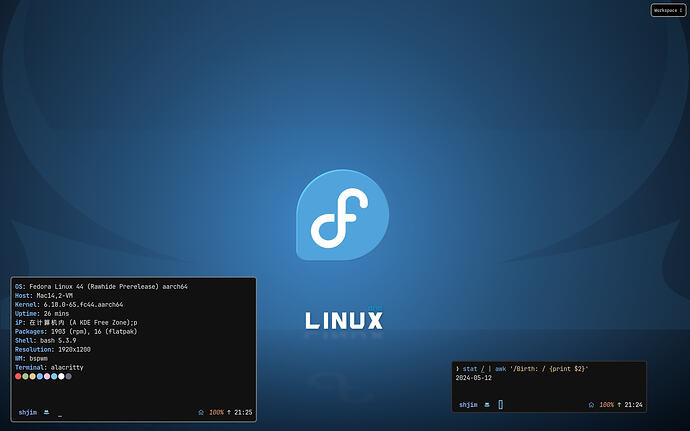Click the white color dot in the palette row

pyautogui.click(x=61, y=377)
